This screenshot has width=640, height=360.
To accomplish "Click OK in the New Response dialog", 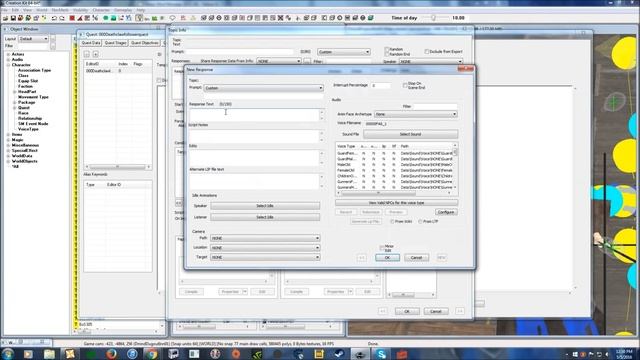I will click(387, 258).
